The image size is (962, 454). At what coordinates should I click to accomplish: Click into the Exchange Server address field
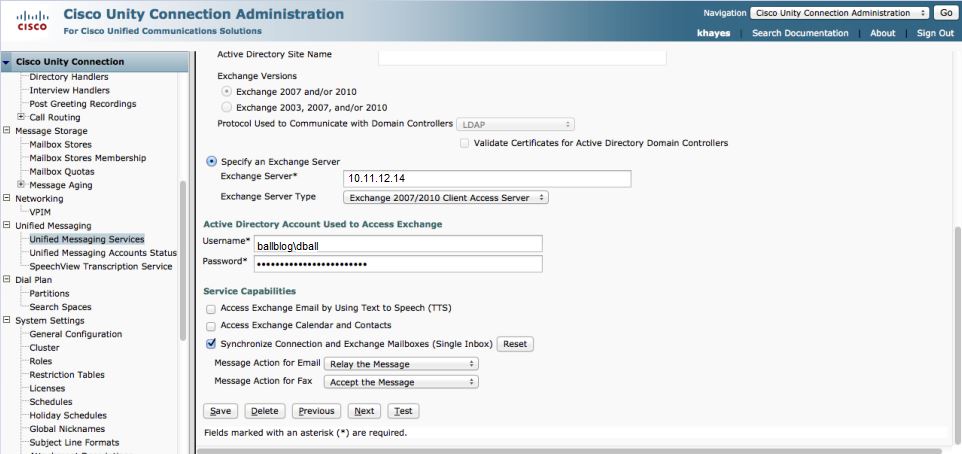point(486,179)
